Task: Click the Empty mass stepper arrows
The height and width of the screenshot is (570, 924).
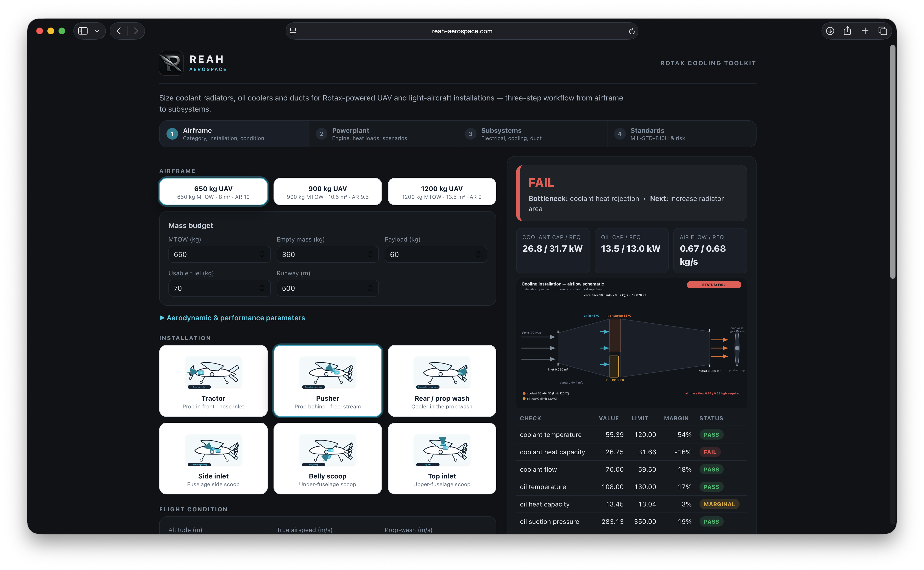Action: 370,255
